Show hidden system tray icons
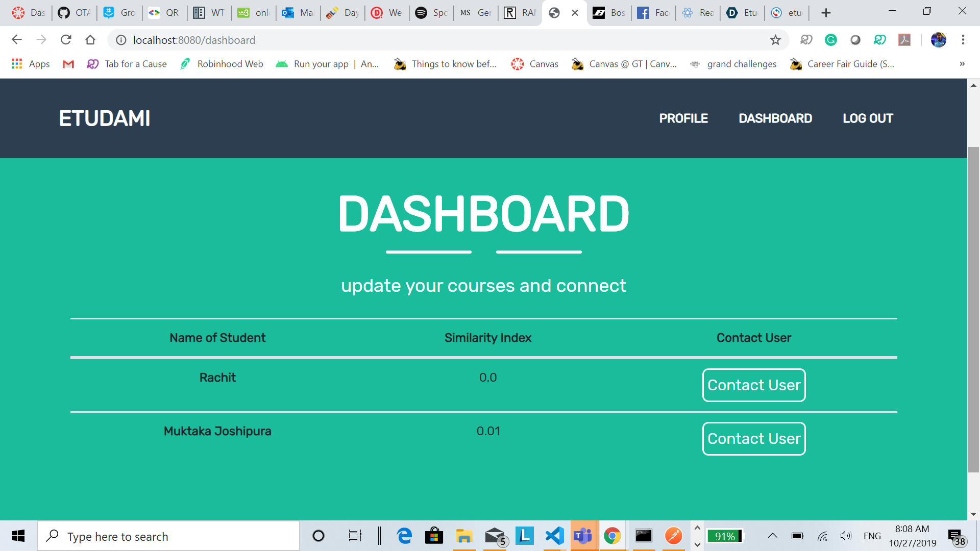The image size is (980, 551). click(x=772, y=536)
